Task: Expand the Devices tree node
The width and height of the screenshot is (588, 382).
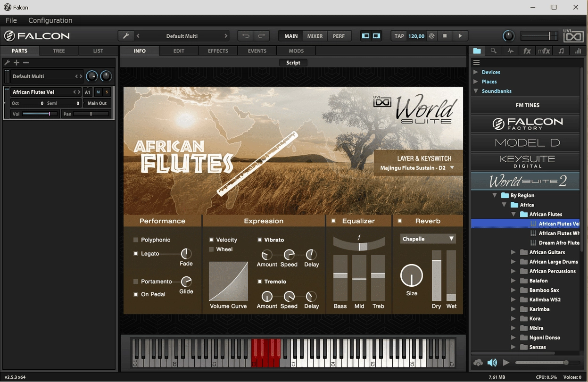Action: click(476, 72)
